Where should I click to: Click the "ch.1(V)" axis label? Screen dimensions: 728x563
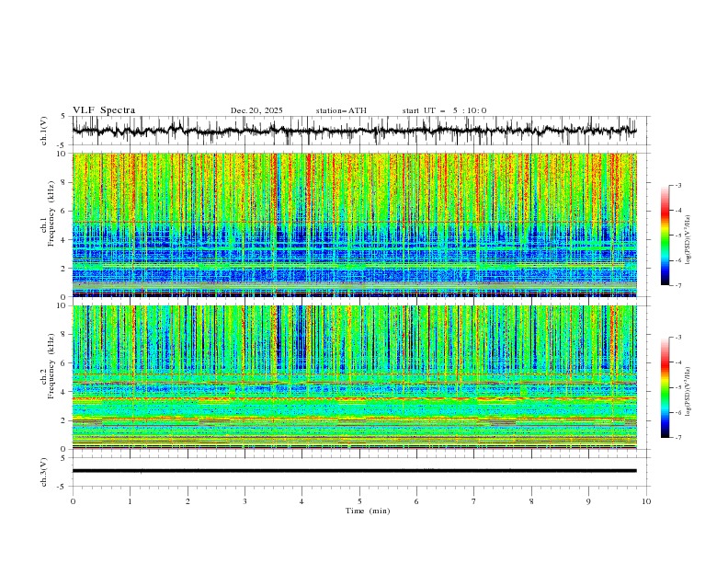[44, 131]
